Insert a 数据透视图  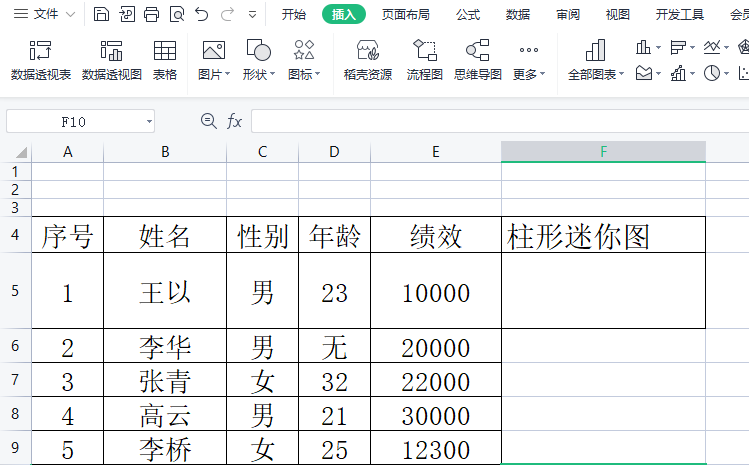tap(111, 60)
